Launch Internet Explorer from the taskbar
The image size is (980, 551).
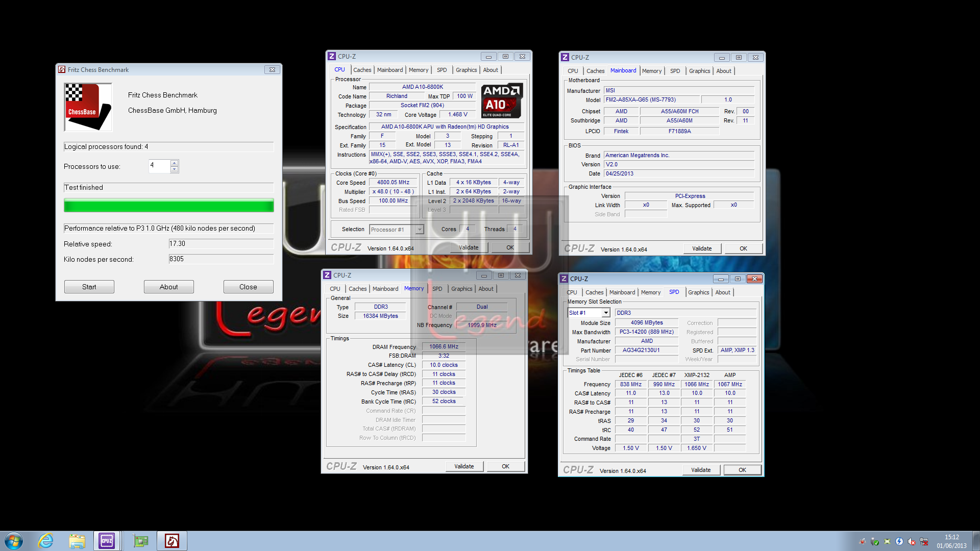pos(46,541)
